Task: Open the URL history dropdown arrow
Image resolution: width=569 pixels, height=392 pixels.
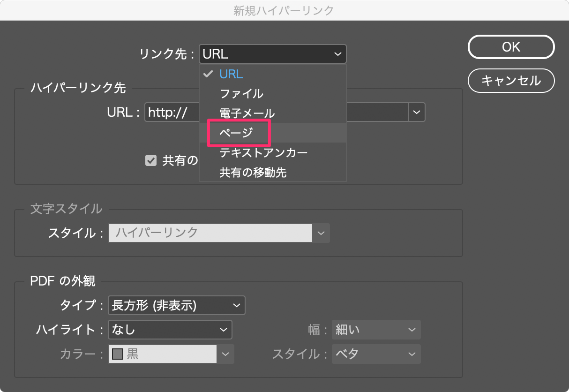Action: [x=416, y=112]
